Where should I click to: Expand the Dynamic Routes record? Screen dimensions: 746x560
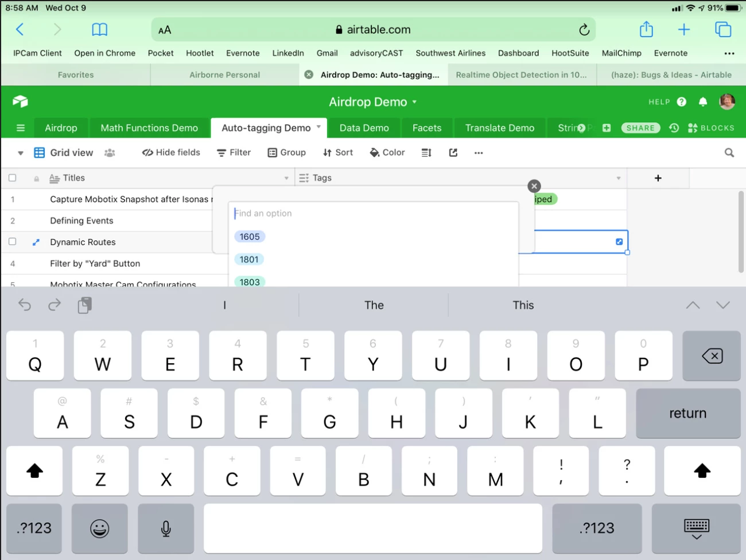[36, 242]
